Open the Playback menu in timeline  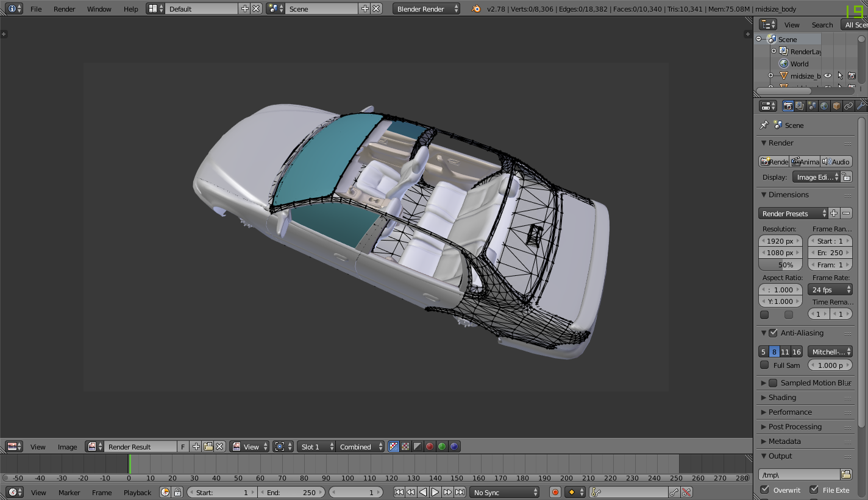coord(137,492)
